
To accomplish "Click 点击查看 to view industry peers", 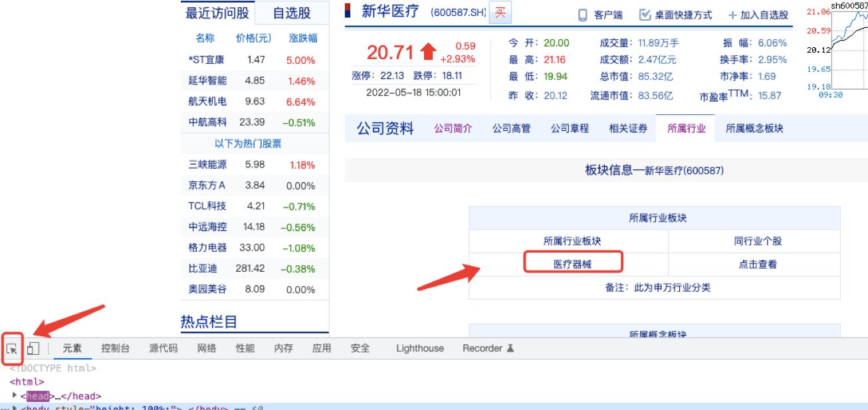I will (x=758, y=263).
